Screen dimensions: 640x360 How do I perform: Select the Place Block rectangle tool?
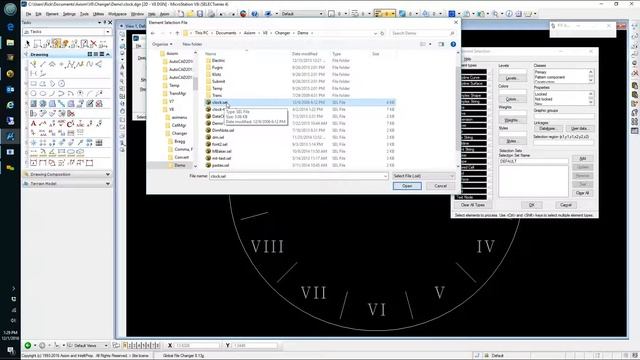point(33,84)
